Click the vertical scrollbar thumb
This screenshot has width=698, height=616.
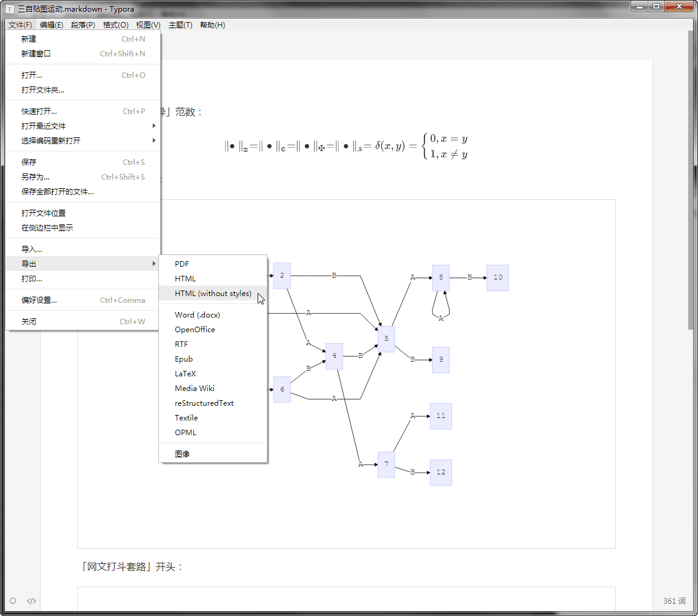pyautogui.click(x=691, y=180)
